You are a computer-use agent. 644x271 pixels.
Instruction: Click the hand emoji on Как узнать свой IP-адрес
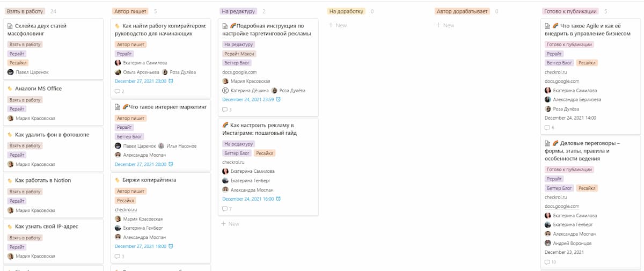[10, 227]
